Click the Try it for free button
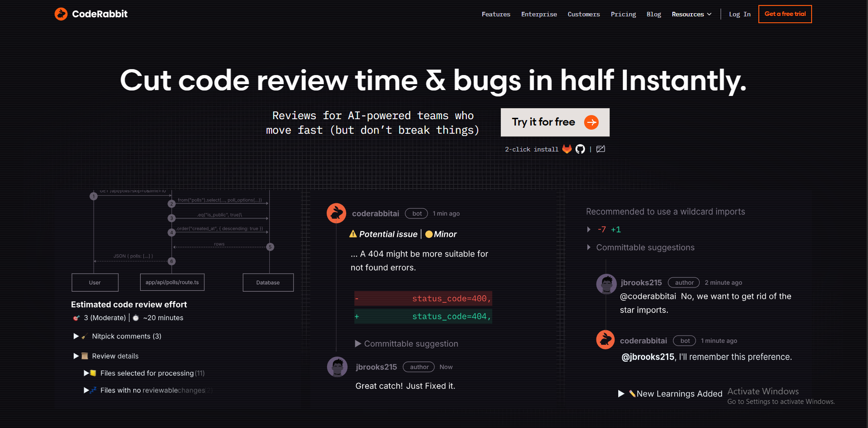 click(x=555, y=122)
